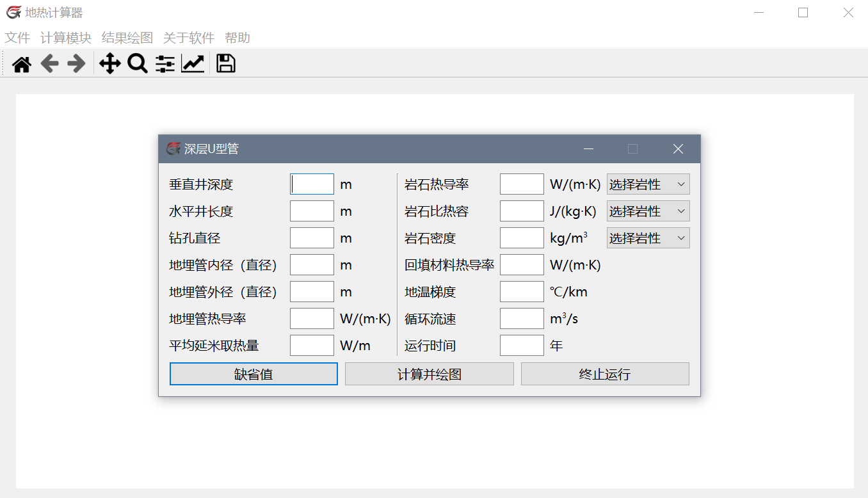Focus the 岩石密度 input field
Image resolution: width=868 pixels, height=498 pixels.
tap(522, 238)
